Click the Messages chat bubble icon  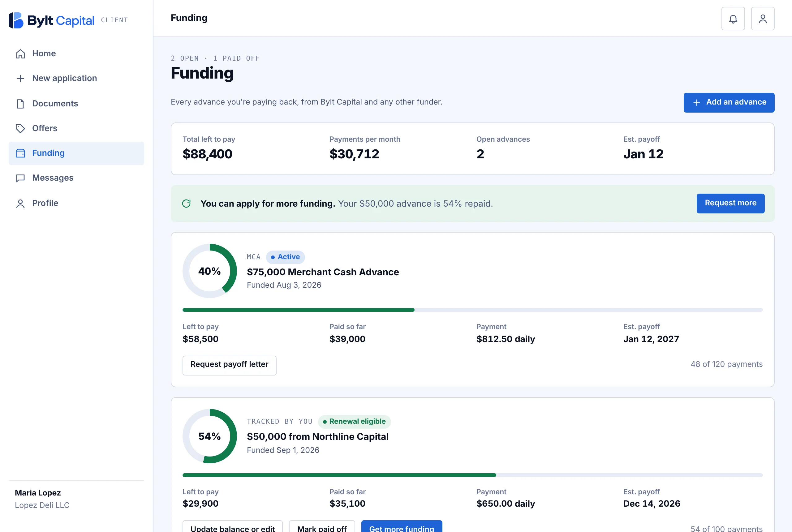coord(20,178)
